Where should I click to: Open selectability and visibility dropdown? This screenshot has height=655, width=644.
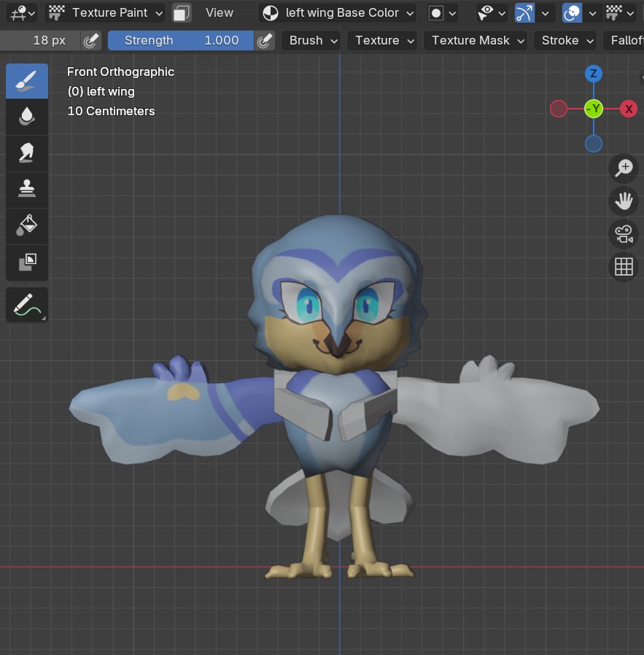point(492,13)
